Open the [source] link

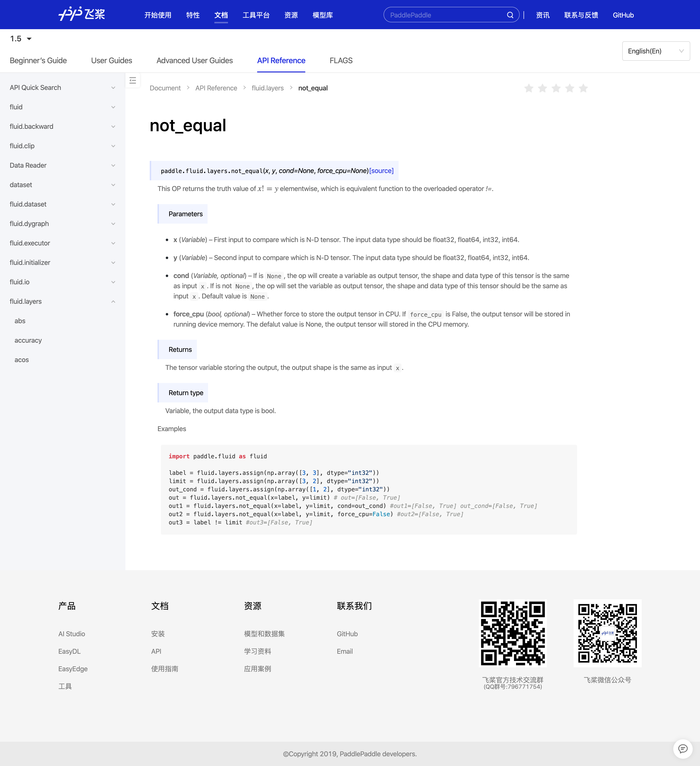pyautogui.click(x=381, y=171)
